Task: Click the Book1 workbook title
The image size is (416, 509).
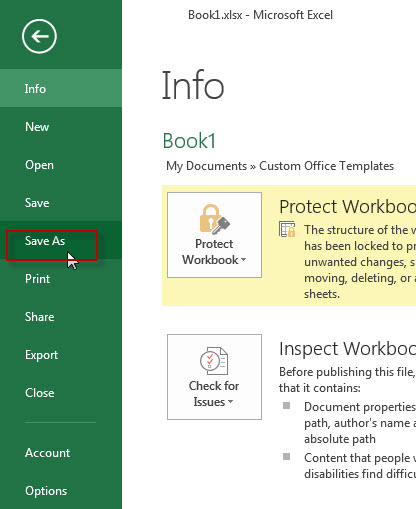Action: coord(189,141)
